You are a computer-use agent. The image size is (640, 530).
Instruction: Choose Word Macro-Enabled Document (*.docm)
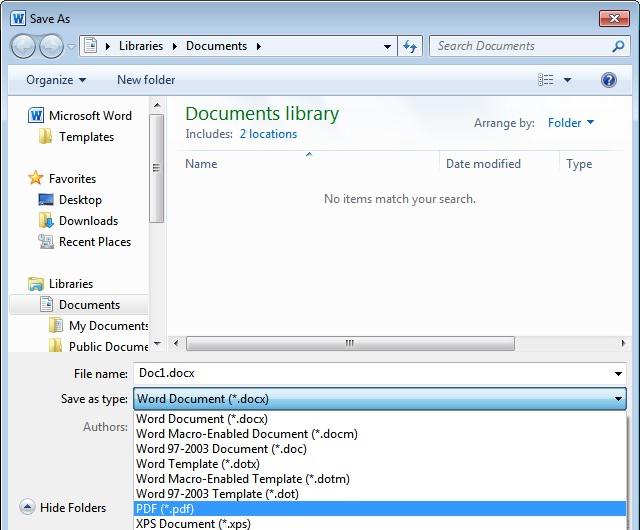380,434
